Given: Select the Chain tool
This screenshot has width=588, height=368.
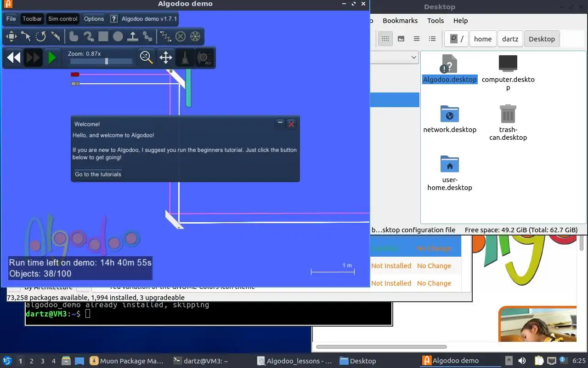Looking at the screenshot, I should pyautogui.click(x=147, y=36).
